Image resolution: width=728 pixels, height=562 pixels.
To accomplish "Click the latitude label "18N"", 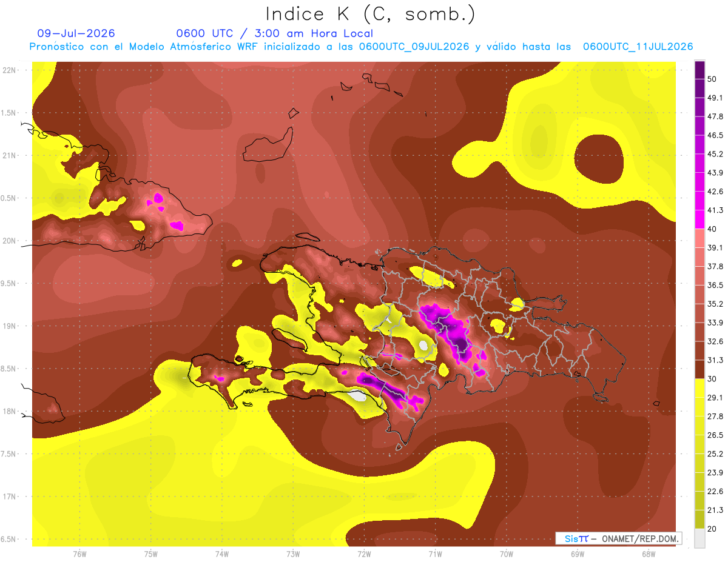I will (x=9, y=412).
